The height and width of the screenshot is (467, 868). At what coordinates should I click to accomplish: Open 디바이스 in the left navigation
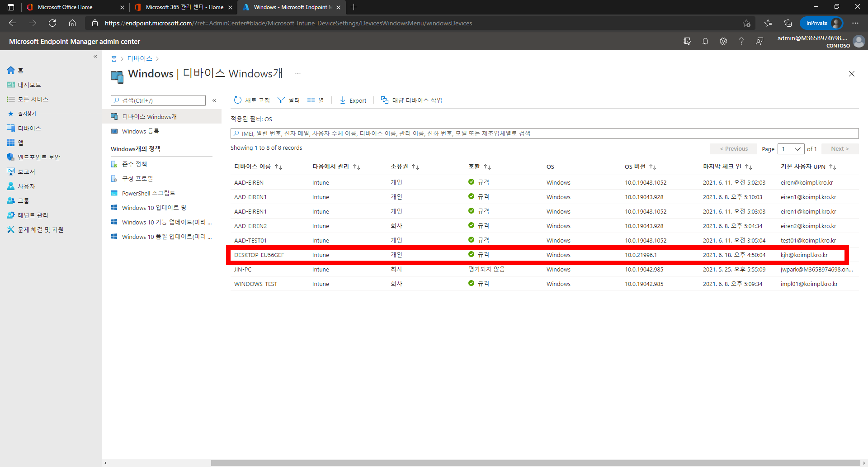click(x=24, y=129)
